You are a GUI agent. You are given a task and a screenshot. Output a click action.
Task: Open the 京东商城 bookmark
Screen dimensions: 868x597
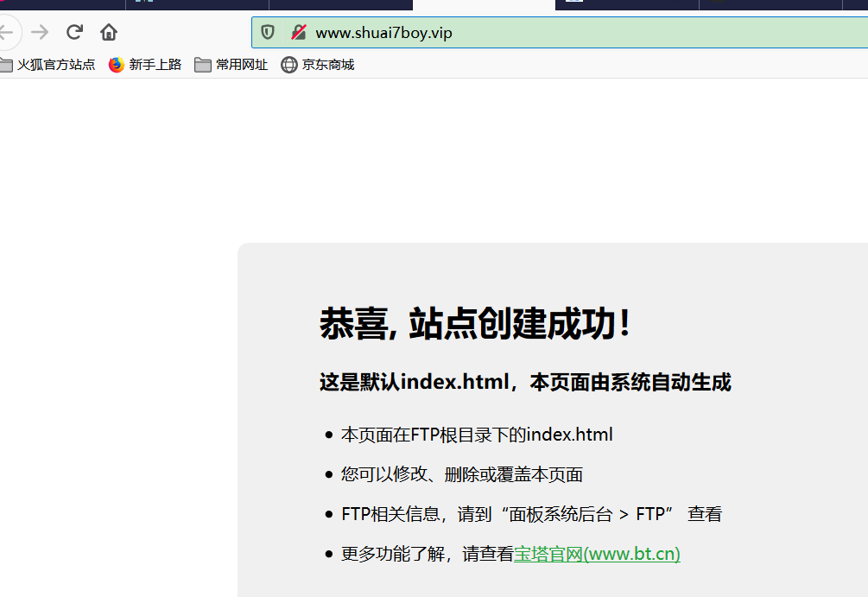318,65
